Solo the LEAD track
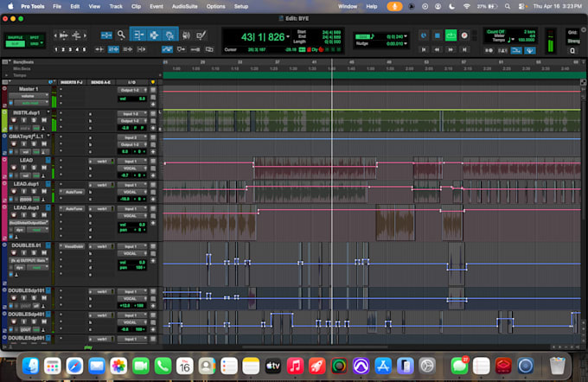The width and height of the screenshot is (588, 382). click(x=34, y=167)
